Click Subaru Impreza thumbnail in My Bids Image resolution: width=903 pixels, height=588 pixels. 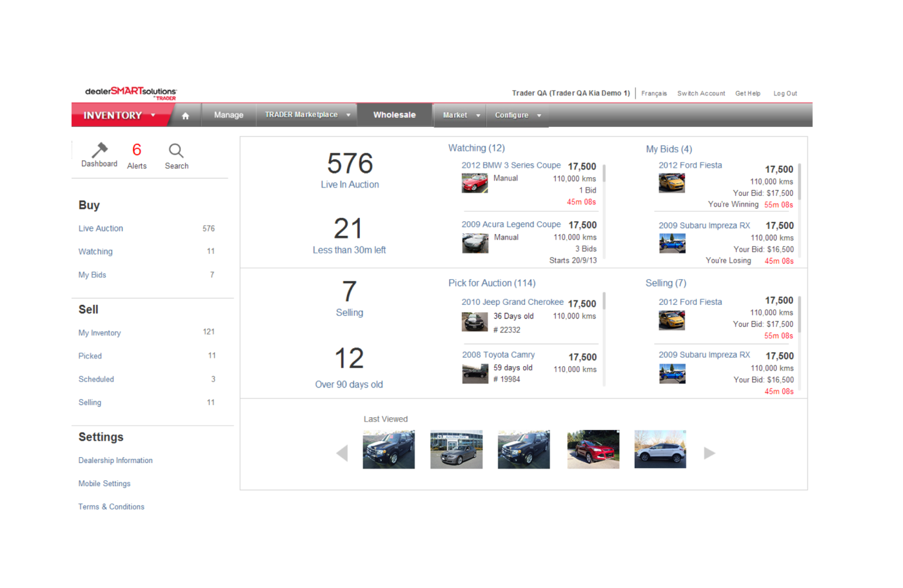click(x=672, y=243)
